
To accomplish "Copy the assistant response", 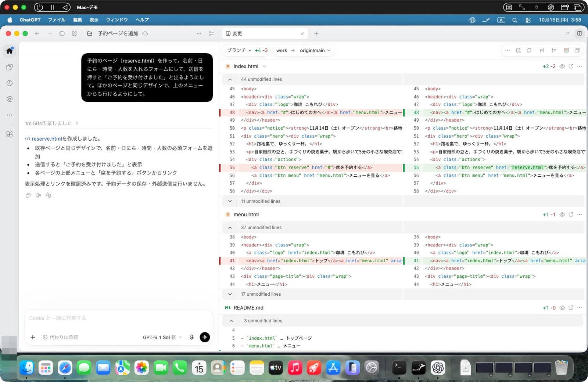I will 28,195.
